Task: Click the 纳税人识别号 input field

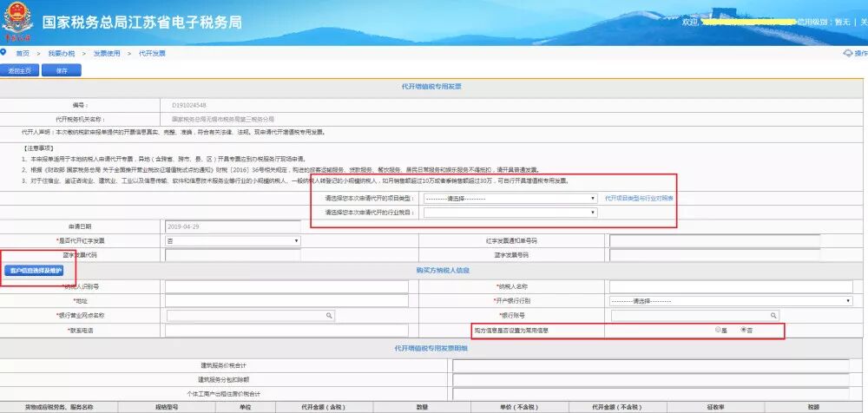Action: pos(286,287)
